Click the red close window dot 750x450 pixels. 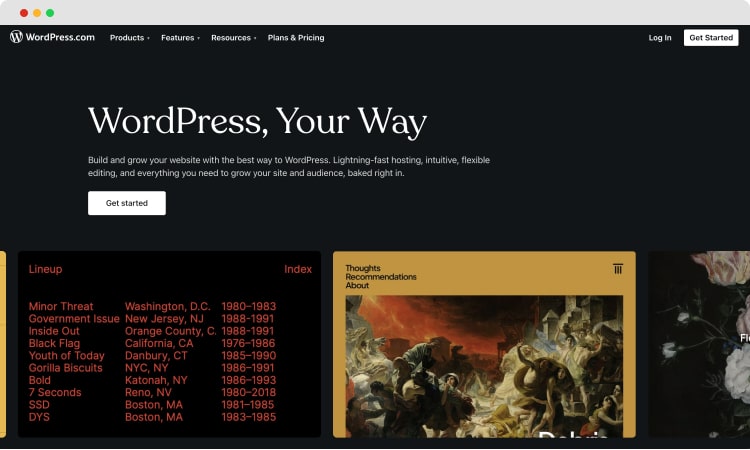click(24, 13)
